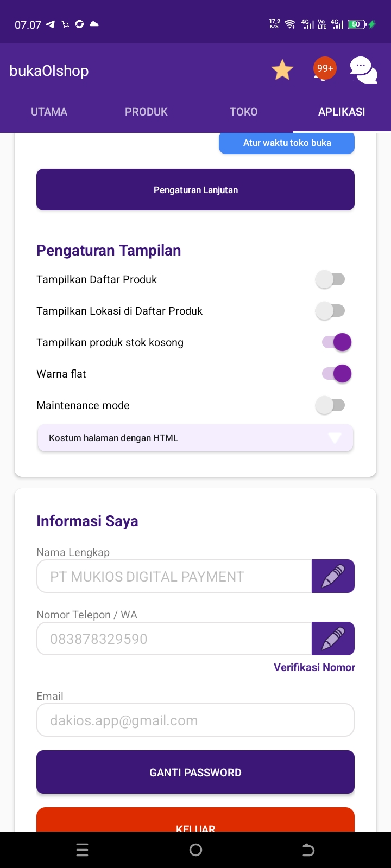
Task: Enable Tampilkan Daftar Produk switch
Action: (330, 279)
